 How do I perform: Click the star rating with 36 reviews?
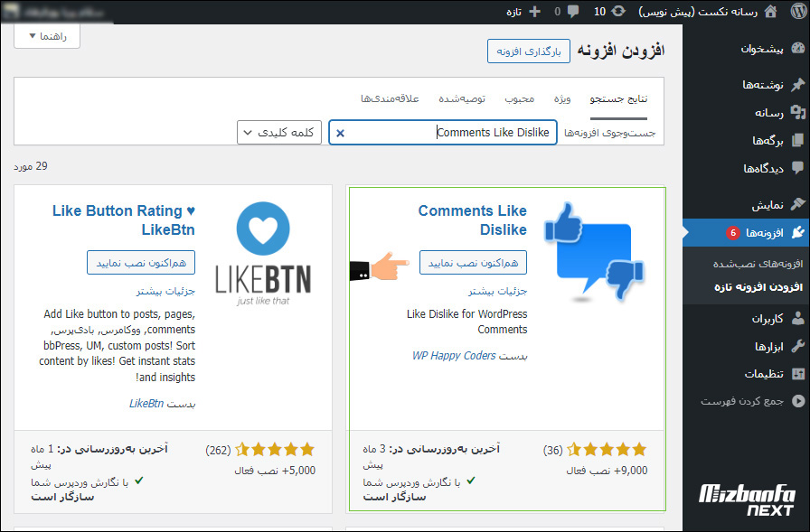point(607,450)
